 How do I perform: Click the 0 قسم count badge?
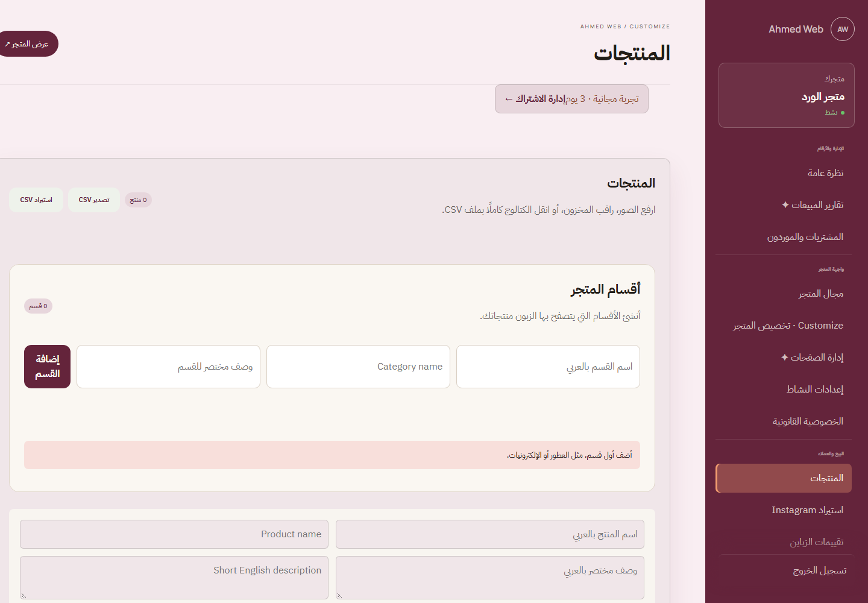click(38, 306)
